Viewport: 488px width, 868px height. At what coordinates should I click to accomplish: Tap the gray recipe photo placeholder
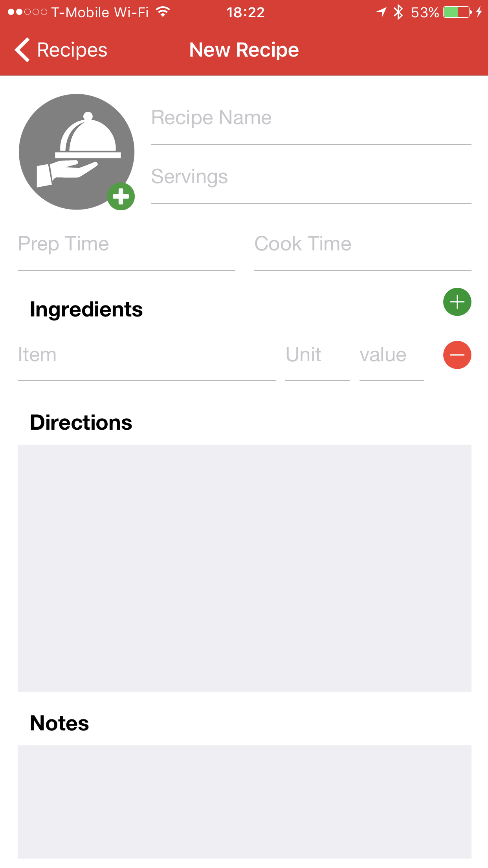coord(76,151)
